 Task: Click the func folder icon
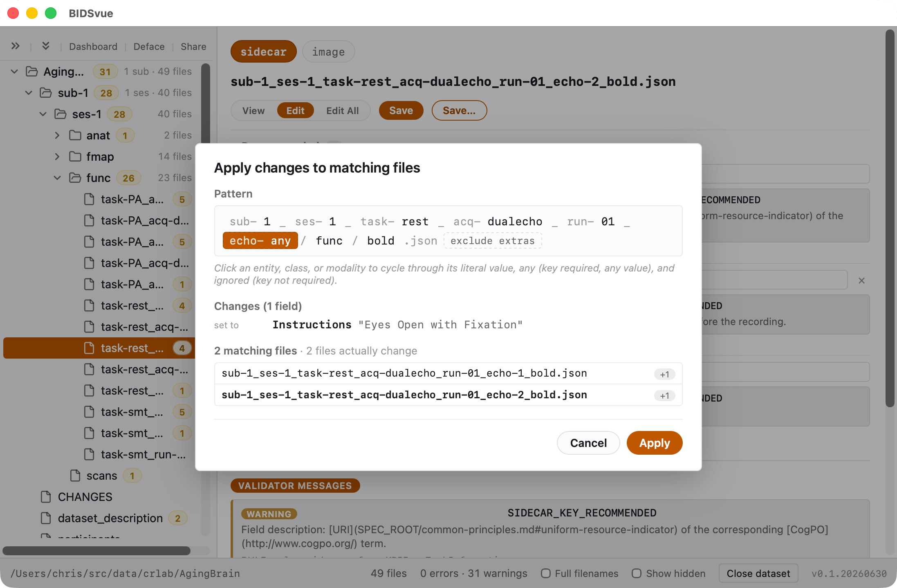tap(75, 178)
